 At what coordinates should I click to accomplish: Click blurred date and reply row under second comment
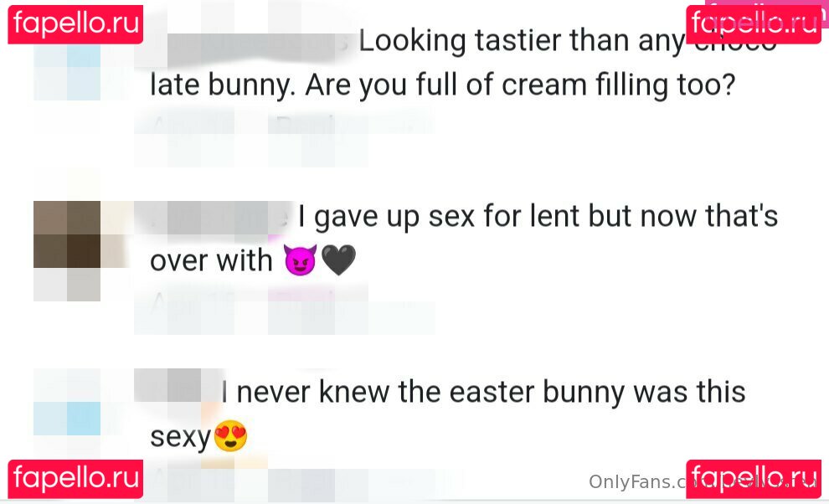(285, 303)
